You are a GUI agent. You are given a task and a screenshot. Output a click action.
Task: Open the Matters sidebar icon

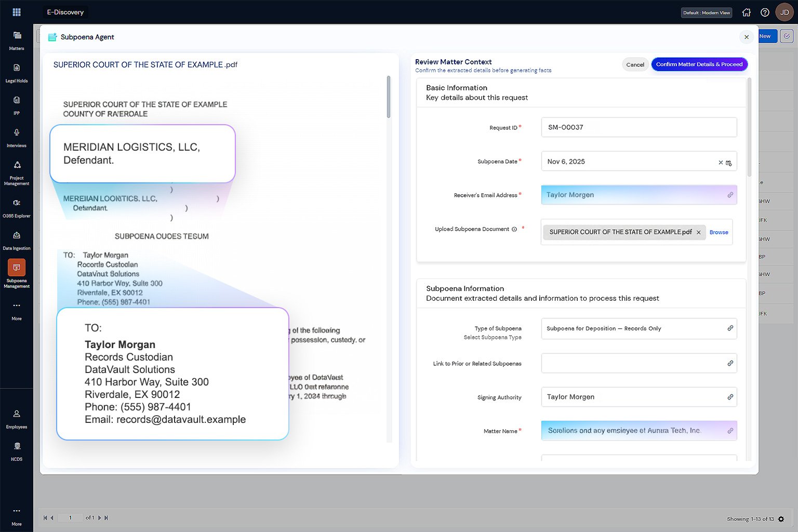(x=17, y=35)
